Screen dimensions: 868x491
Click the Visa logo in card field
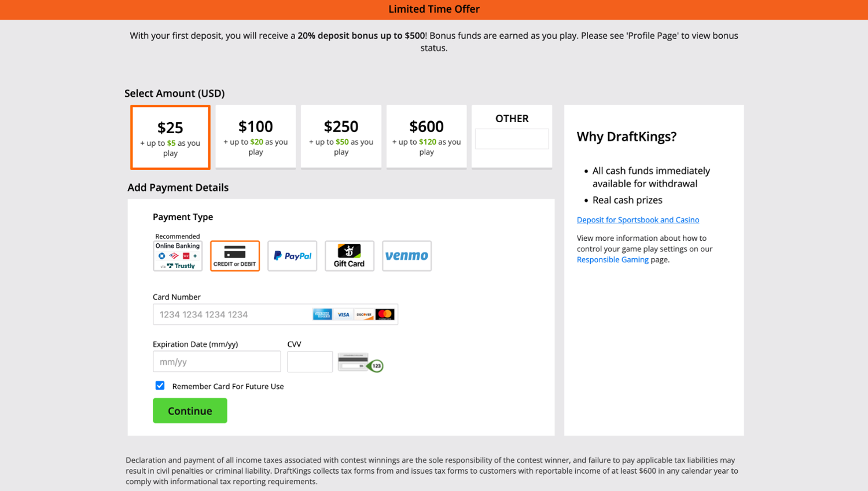(343, 314)
